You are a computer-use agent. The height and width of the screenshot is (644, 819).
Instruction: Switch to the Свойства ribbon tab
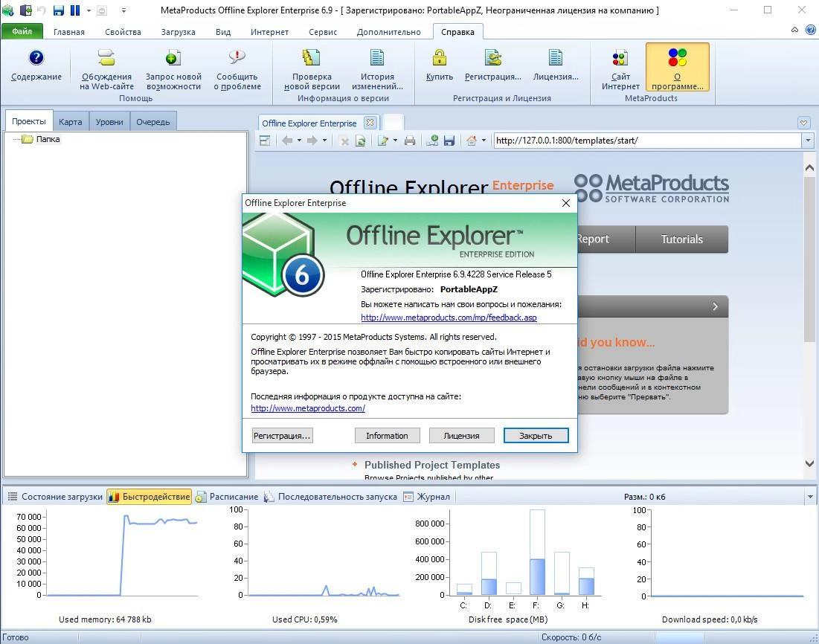click(x=123, y=32)
